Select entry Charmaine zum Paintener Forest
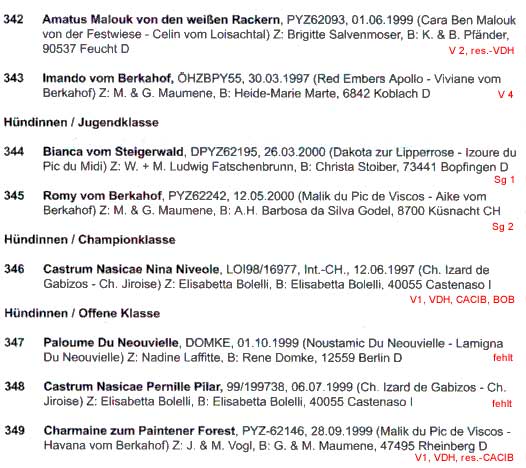This screenshot has height=468, width=526. (139, 430)
